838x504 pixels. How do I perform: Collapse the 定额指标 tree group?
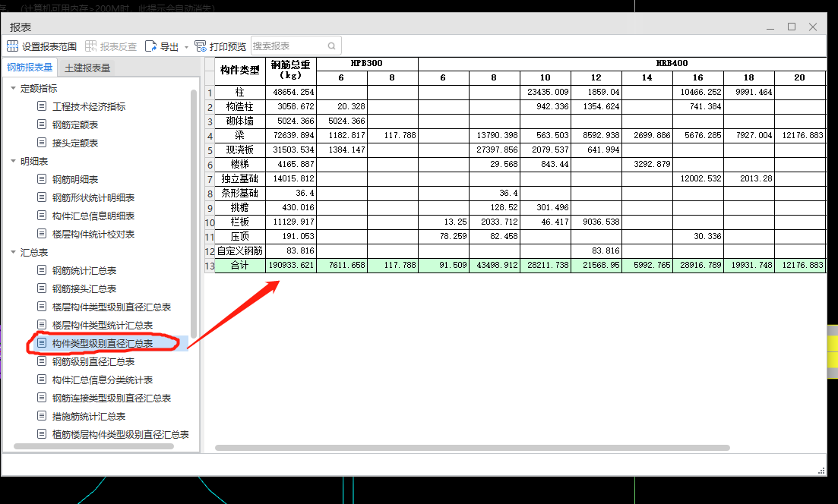[14, 88]
